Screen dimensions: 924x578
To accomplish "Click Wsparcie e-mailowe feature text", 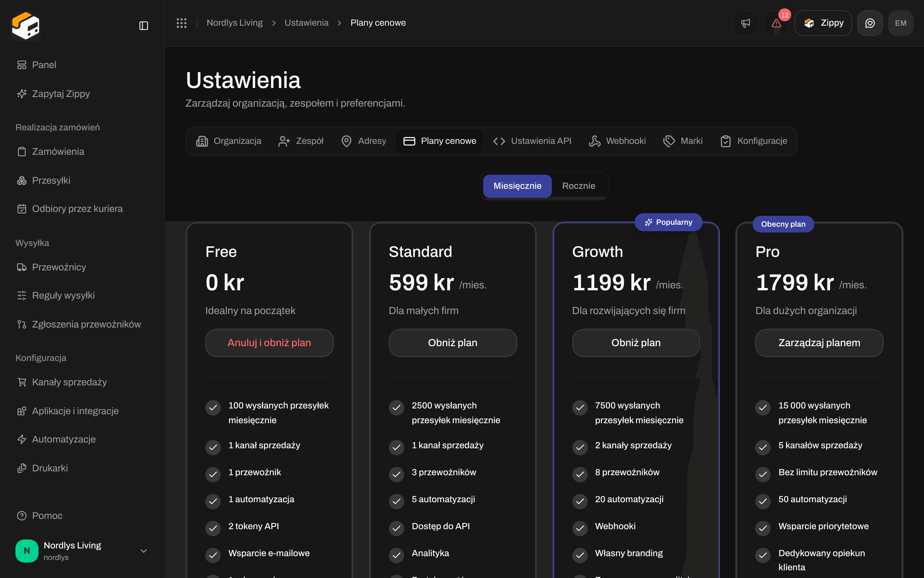I will point(269,553).
